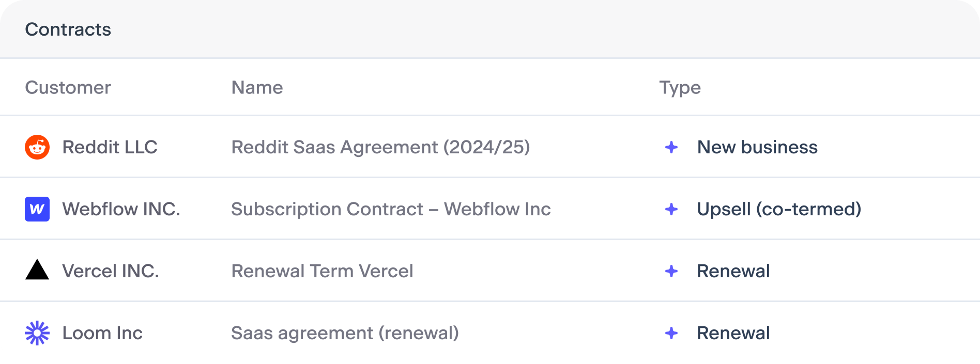This screenshot has height=364, width=980.
Task: Open the Renewal Term Vercel contract
Action: click(322, 271)
